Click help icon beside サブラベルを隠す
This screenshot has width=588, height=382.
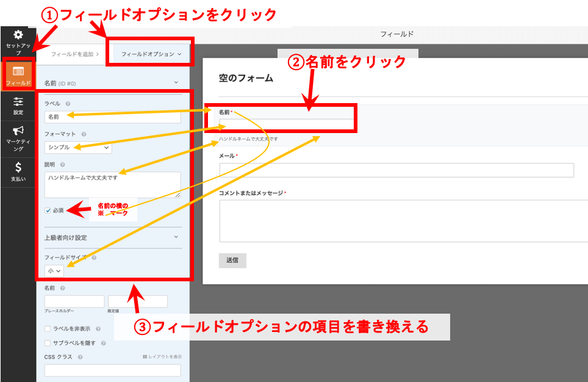(104, 343)
